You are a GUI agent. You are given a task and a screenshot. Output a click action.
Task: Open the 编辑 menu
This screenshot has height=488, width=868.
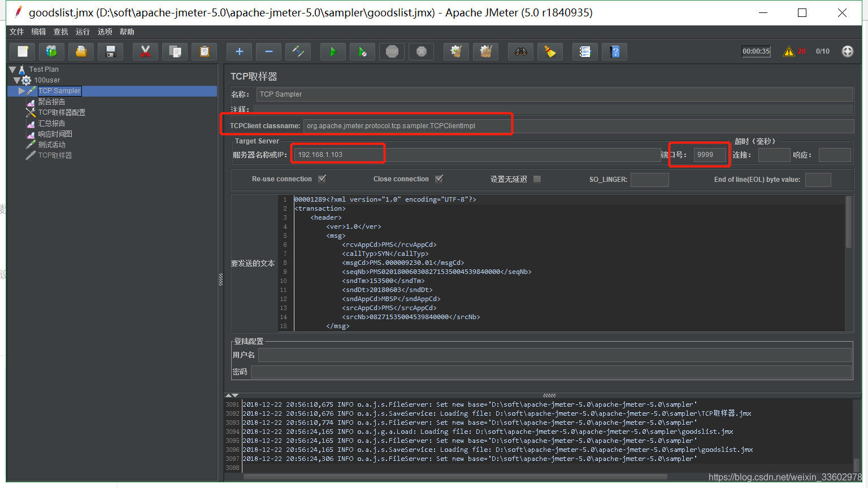(39, 32)
